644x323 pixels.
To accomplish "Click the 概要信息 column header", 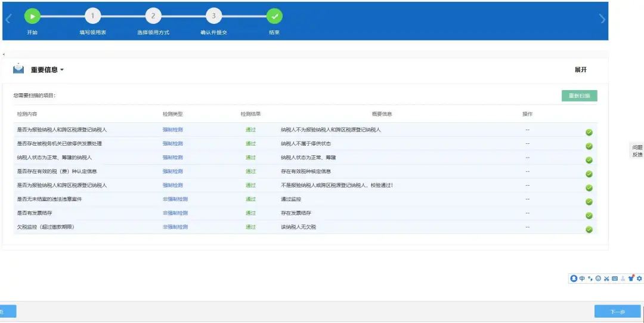I will point(382,114).
